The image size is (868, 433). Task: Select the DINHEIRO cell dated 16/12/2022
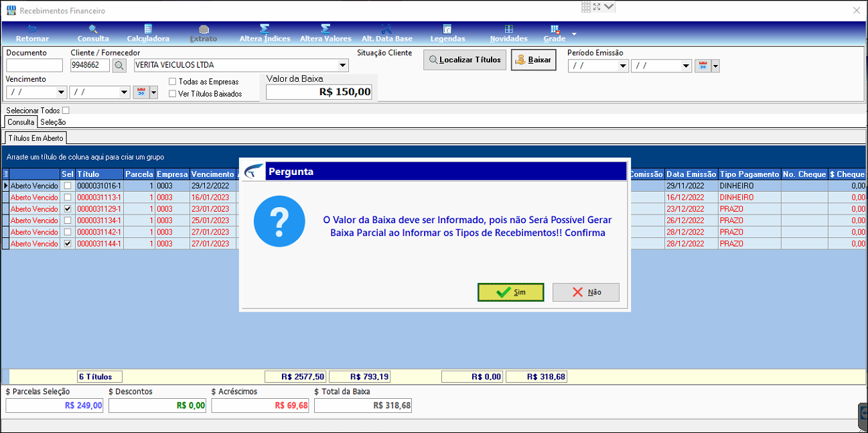pos(749,197)
